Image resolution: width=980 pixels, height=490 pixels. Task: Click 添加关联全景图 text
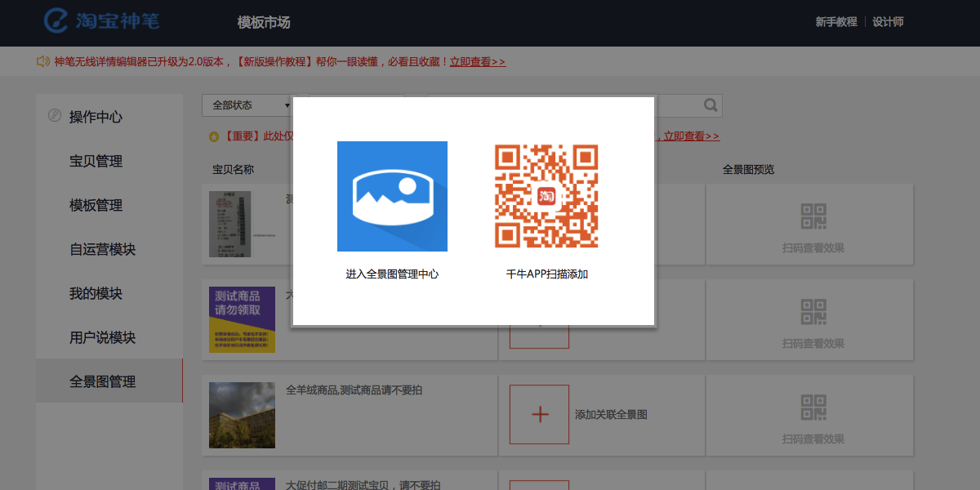pos(611,415)
